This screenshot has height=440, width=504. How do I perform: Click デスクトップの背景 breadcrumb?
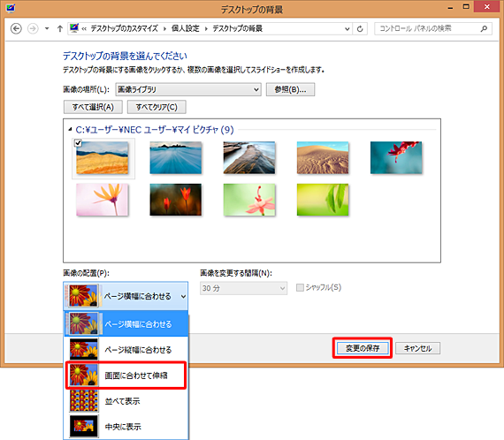238,28
